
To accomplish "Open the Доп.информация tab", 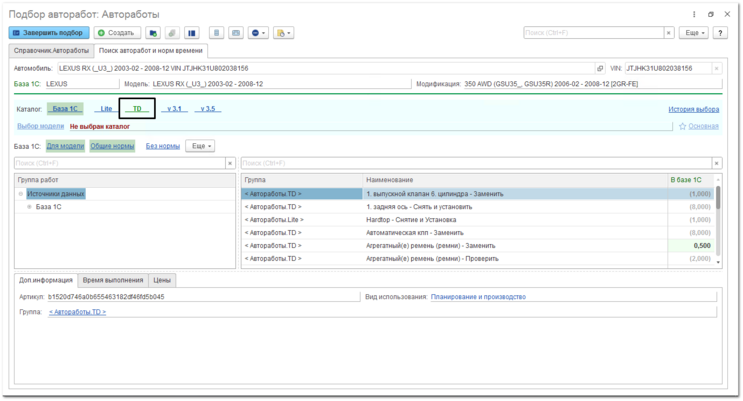I will (x=45, y=280).
